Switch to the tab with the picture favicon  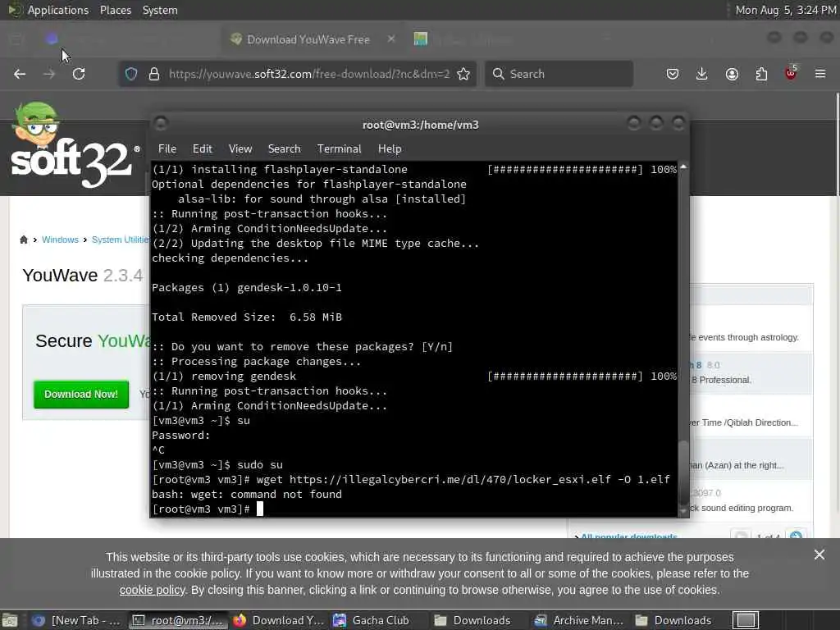point(421,39)
